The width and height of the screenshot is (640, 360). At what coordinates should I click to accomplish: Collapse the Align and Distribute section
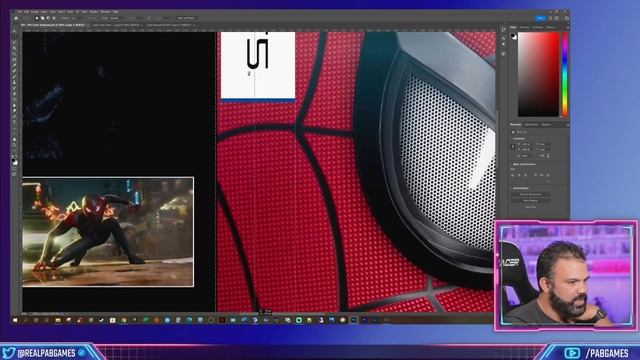(x=524, y=164)
